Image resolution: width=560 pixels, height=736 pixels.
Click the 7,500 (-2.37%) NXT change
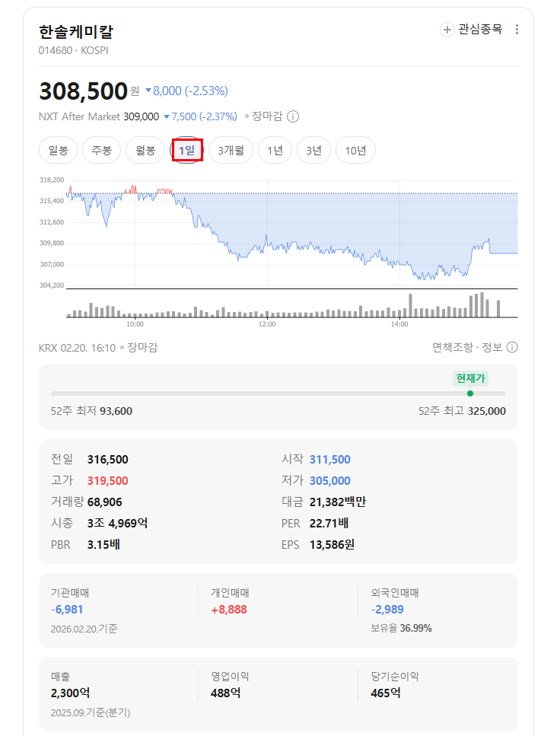pyautogui.click(x=200, y=116)
